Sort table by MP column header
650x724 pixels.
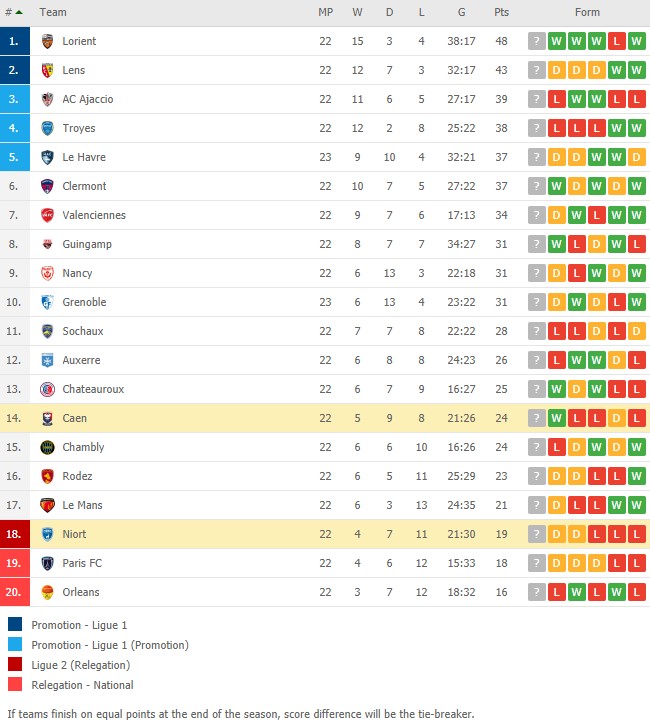[x=325, y=12]
